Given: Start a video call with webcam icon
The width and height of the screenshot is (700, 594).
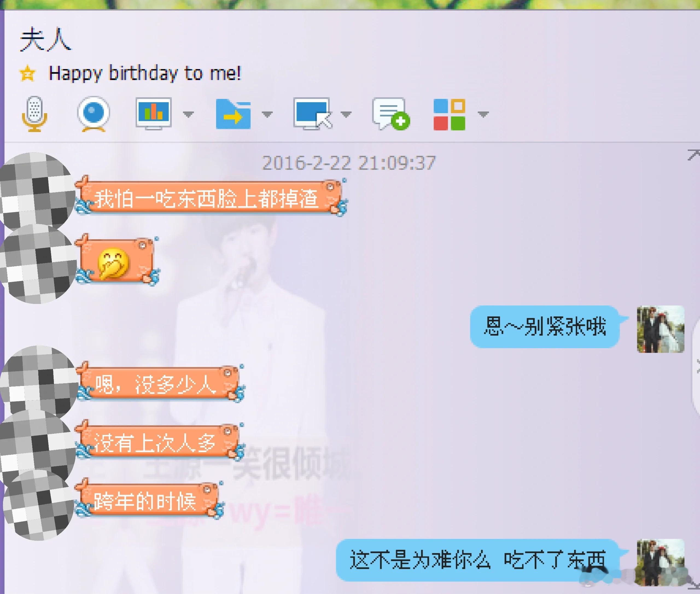Looking at the screenshot, I should pos(93,114).
